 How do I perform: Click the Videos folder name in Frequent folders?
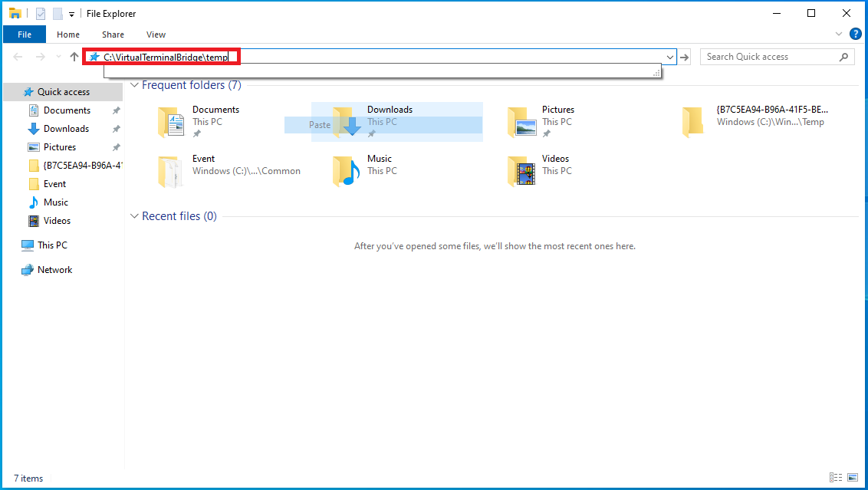tap(555, 159)
